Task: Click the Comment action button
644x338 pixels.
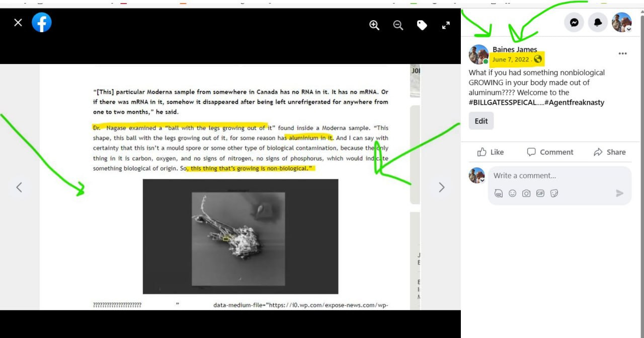Action: (550, 152)
